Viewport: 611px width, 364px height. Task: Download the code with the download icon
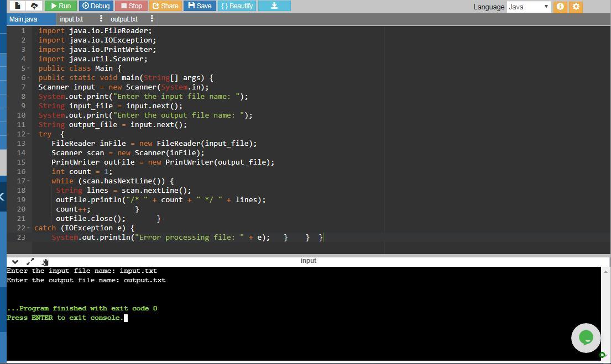point(274,6)
